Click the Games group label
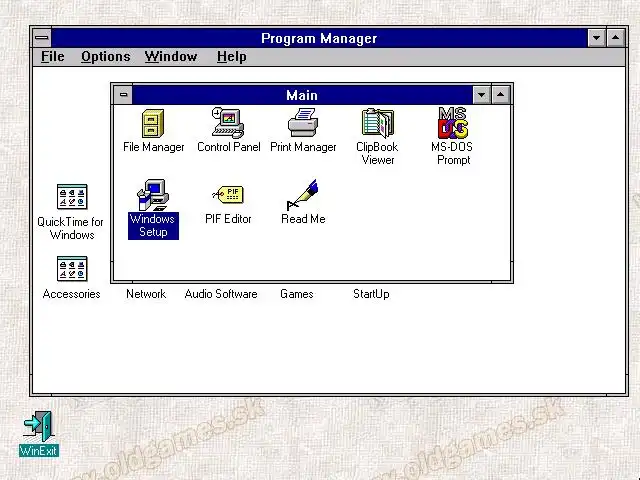The width and height of the screenshot is (640, 480). coord(297,294)
